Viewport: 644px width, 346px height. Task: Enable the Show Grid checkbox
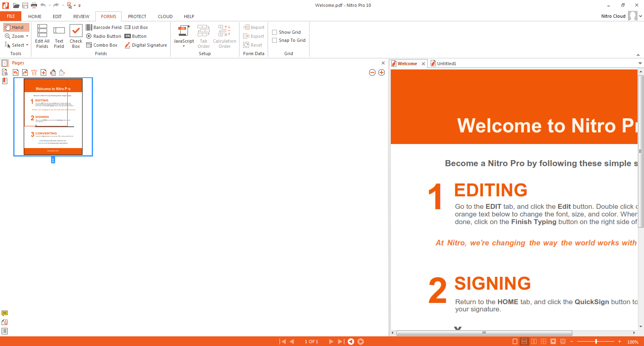click(x=275, y=32)
